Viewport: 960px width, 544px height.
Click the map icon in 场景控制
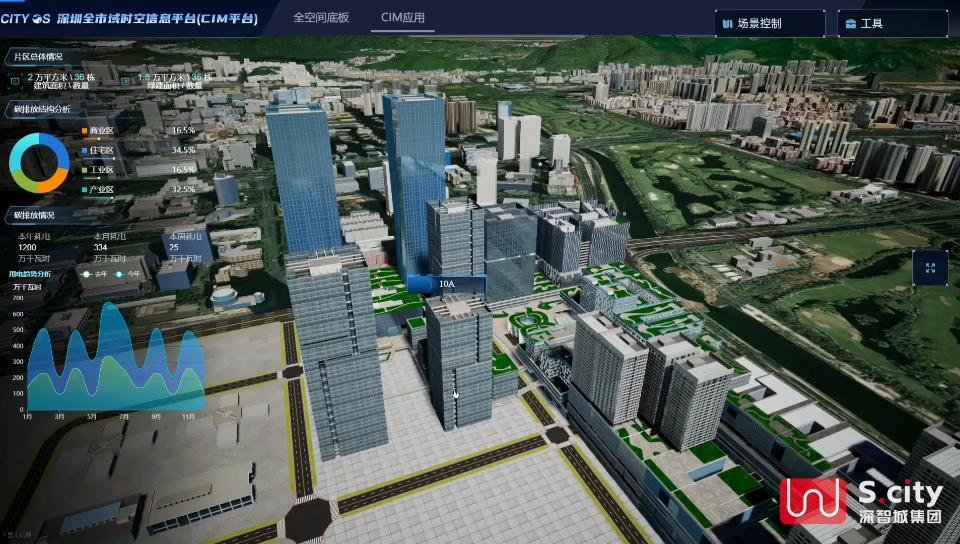[x=726, y=23]
